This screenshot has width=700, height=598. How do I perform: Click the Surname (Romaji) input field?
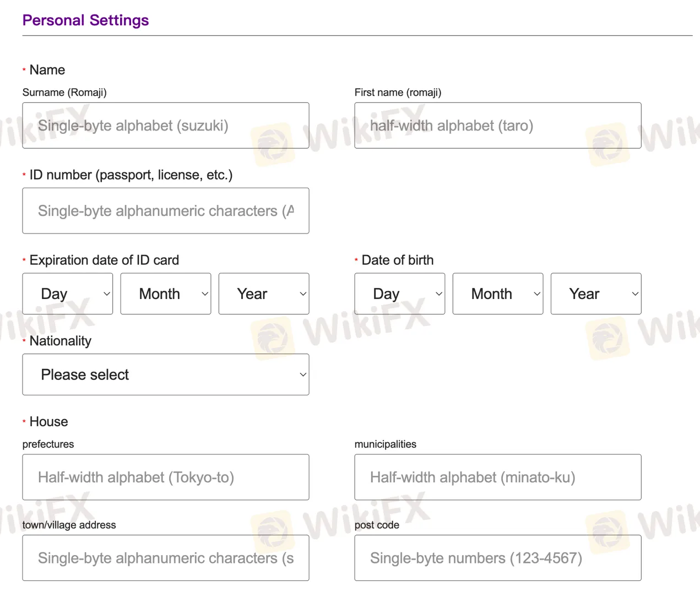(x=165, y=126)
